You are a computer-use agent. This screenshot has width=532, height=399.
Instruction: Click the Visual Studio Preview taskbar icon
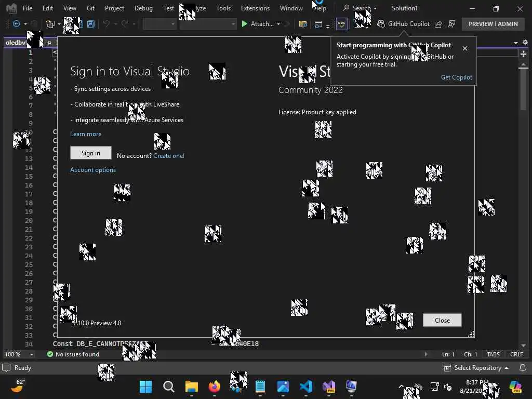coord(328,387)
